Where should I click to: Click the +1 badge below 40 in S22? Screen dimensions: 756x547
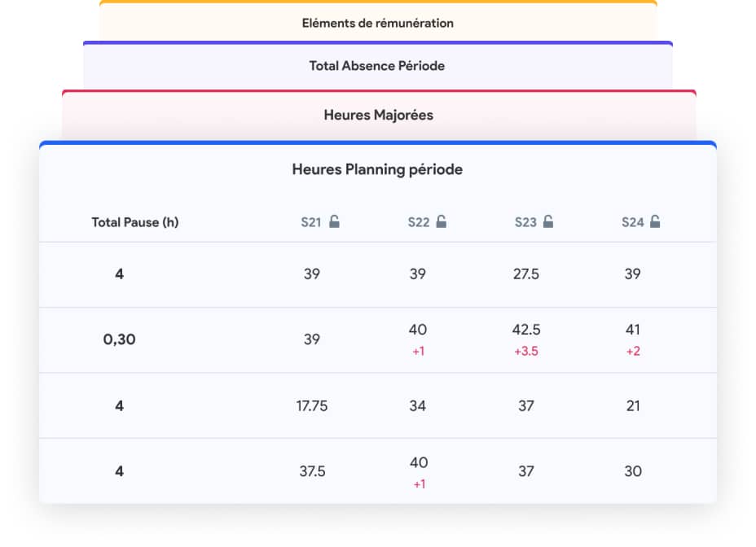click(x=418, y=352)
